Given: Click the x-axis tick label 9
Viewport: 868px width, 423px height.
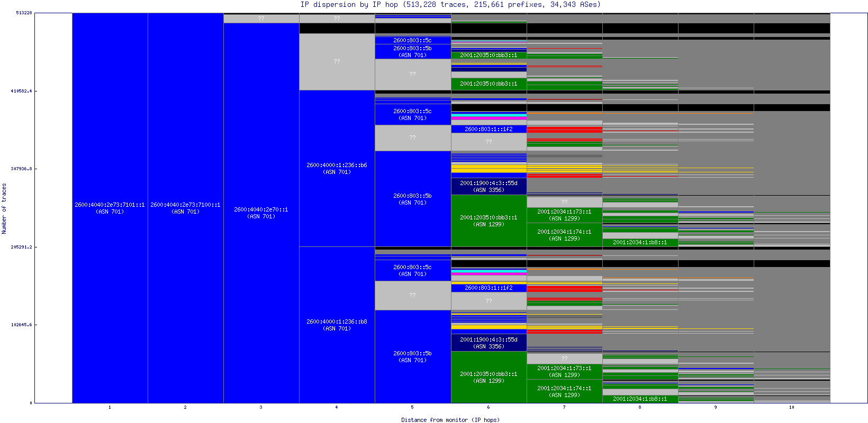Looking at the screenshot, I should tap(716, 407).
